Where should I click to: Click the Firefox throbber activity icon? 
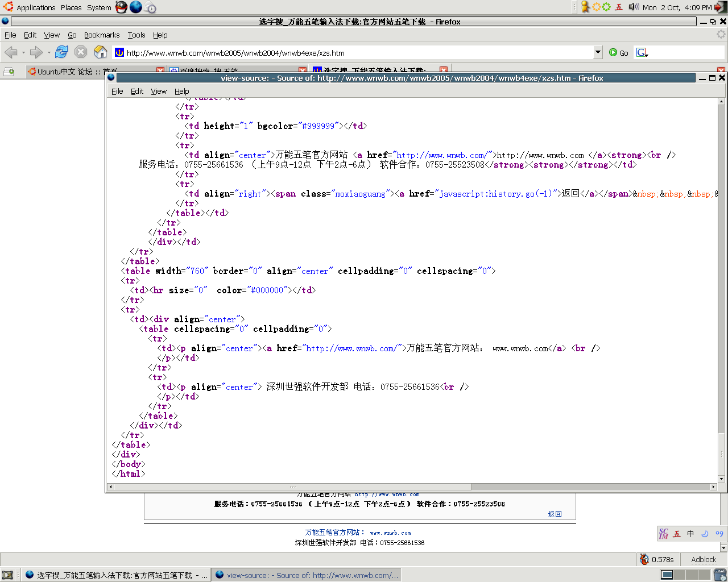721,34
